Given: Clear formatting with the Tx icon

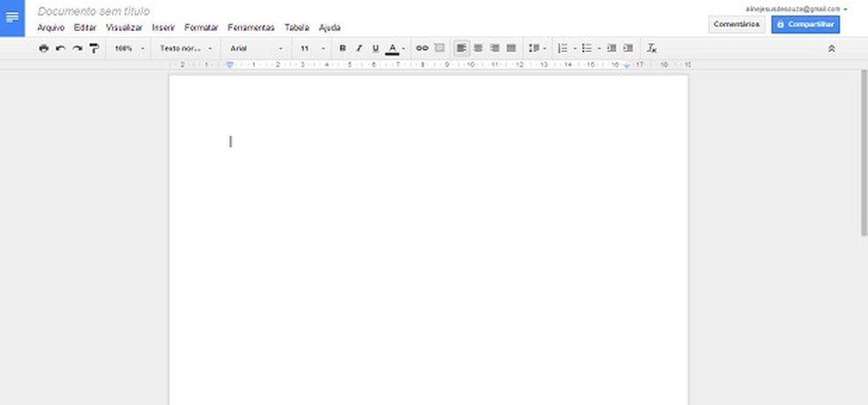Looking at the screenshot, I should point(652,49).
